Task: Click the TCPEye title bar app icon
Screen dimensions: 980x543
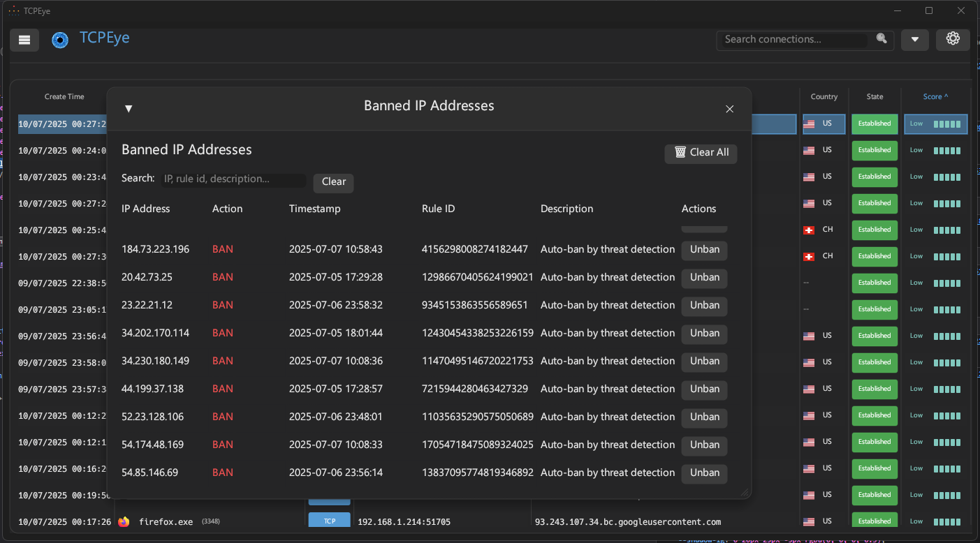Action: click(13, 10)
